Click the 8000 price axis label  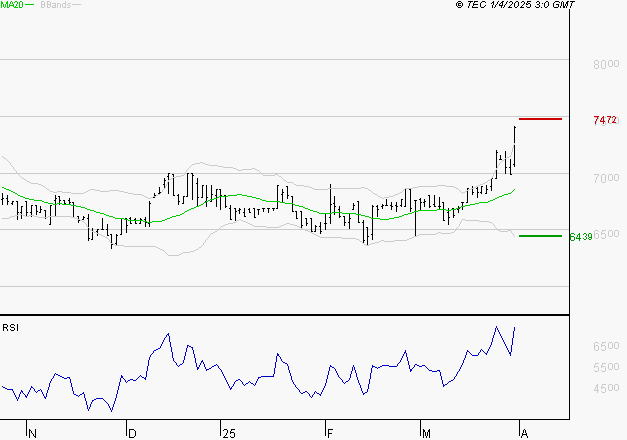[604, 64]
